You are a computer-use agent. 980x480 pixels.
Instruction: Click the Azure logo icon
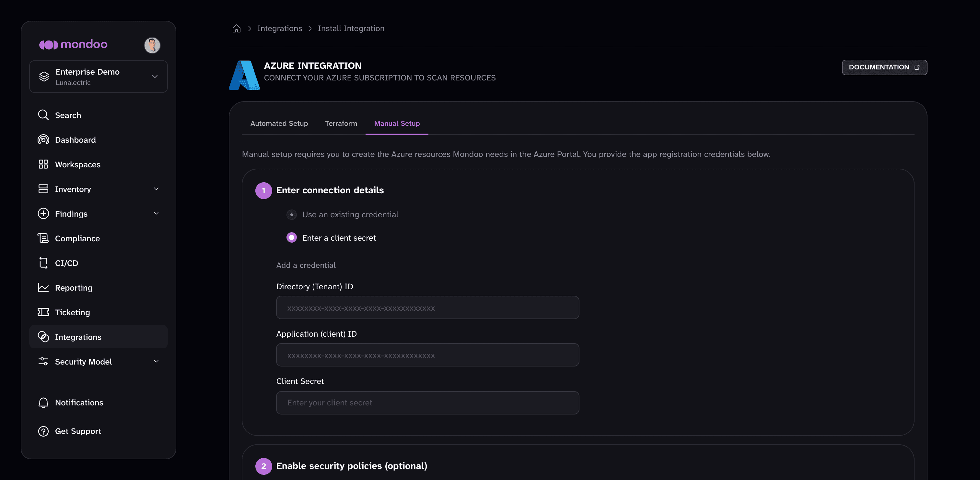244,75
